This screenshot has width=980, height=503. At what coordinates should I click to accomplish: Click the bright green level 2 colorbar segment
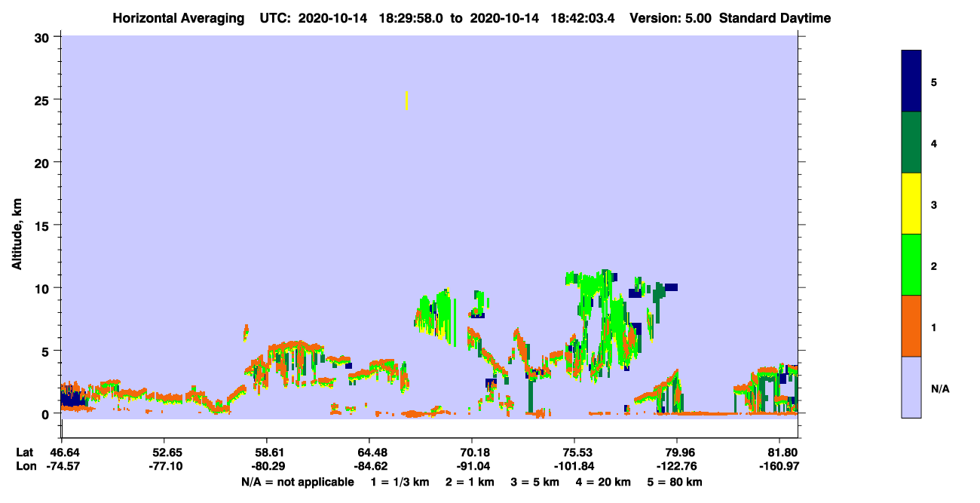(911, 265)
